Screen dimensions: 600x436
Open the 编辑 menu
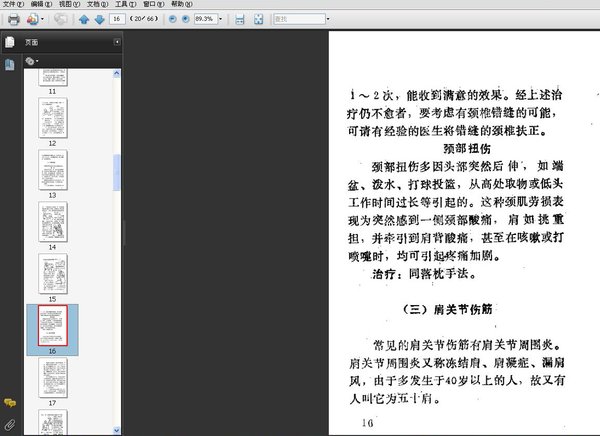tap(41, 4)
